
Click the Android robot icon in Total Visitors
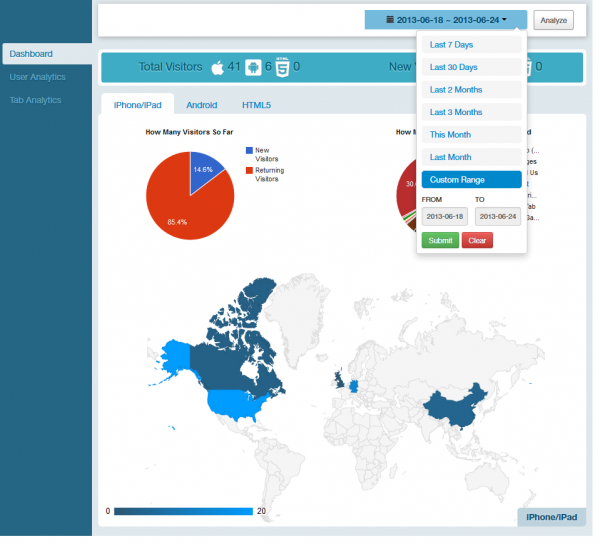click(x=252, y=68)
